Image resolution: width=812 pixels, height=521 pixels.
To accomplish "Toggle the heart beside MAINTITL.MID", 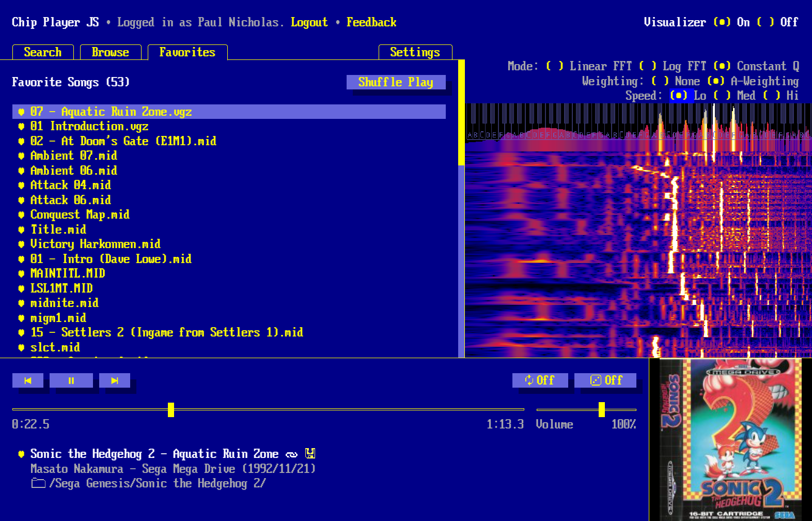I will click(x=21, y=273).
